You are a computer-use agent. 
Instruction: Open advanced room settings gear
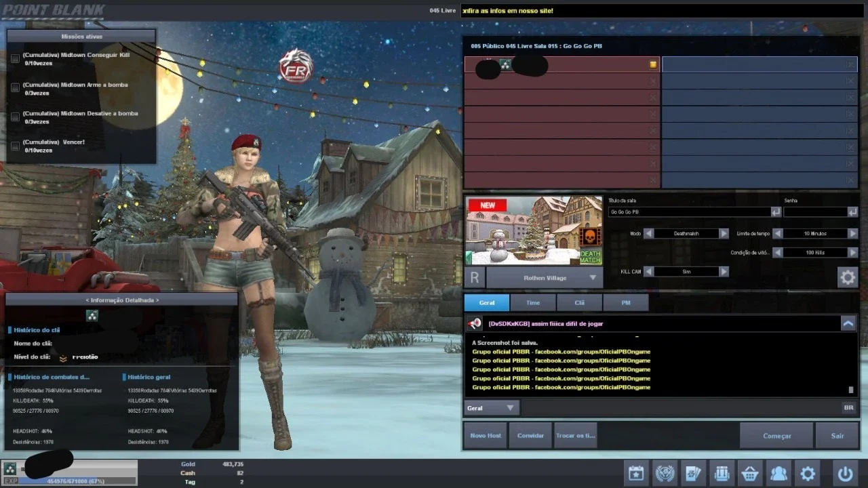[x=848, y=277]
